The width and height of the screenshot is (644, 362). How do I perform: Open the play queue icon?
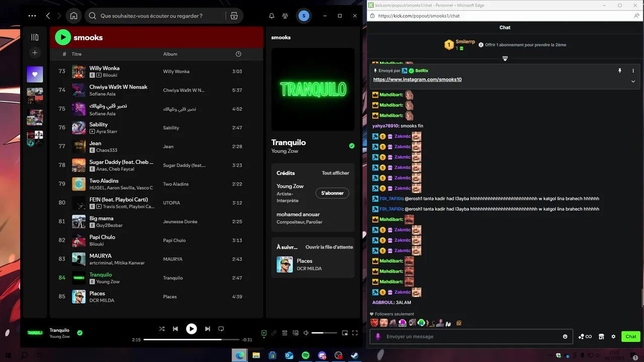tap(285, 333)
